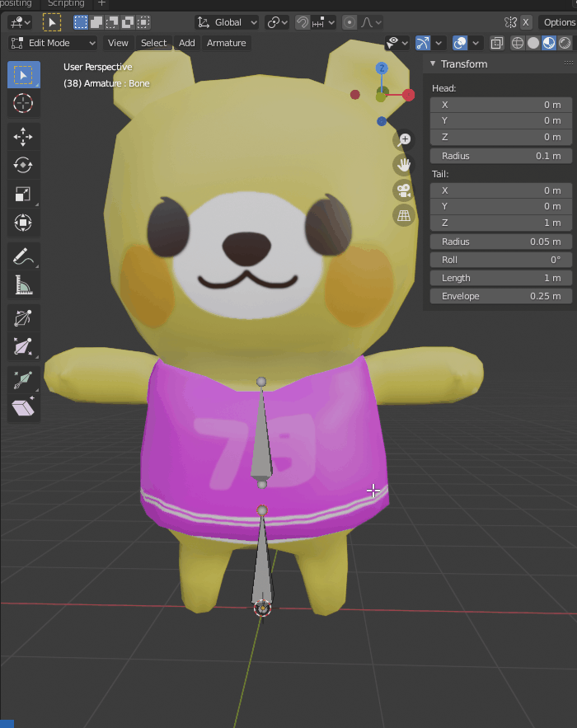Choose the Invert selection mode icon
Screen dimensions: 577x728
tap(128, 22)
